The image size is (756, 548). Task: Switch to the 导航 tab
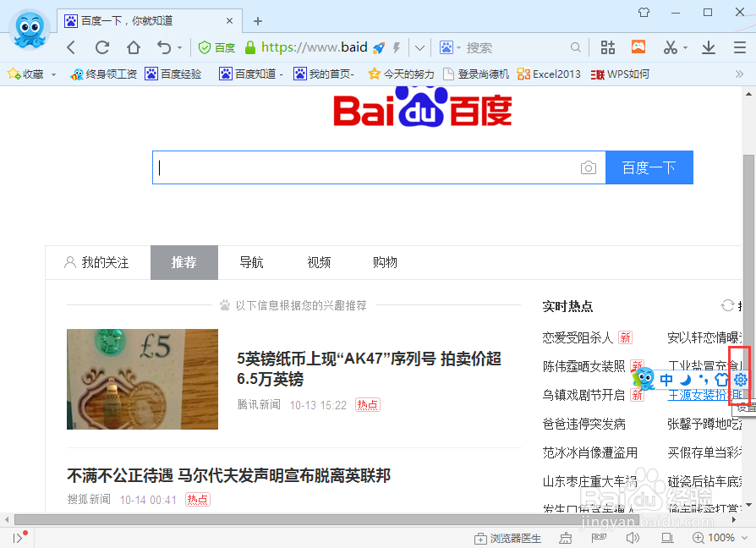click(252, 263)
